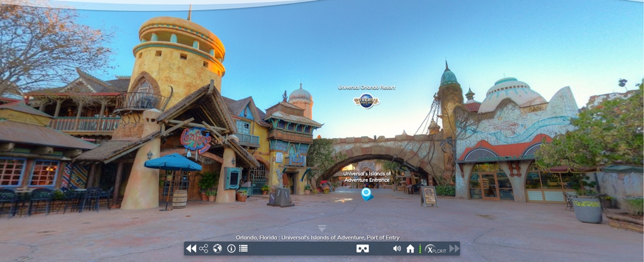Click the location title 'Orlando, Florida' caption

[x=318, y=237]
